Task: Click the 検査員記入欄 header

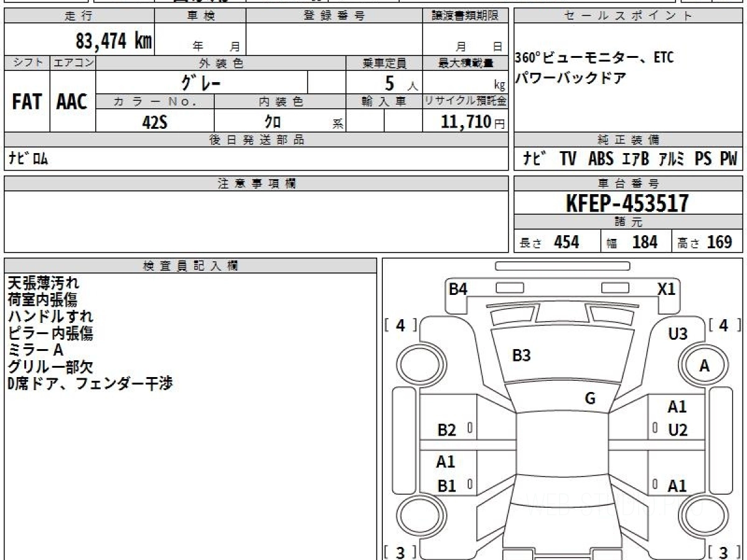Action: point(190,266)
